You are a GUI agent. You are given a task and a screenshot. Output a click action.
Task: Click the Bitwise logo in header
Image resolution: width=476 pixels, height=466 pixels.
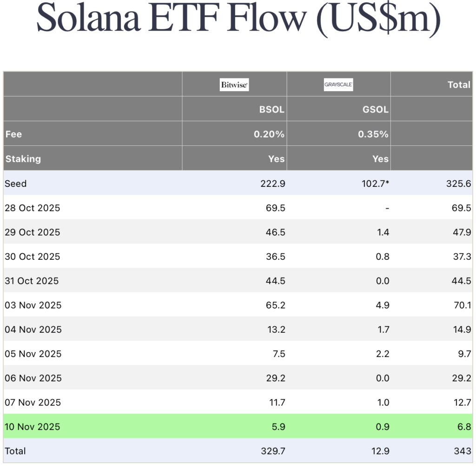pos(234,85)
